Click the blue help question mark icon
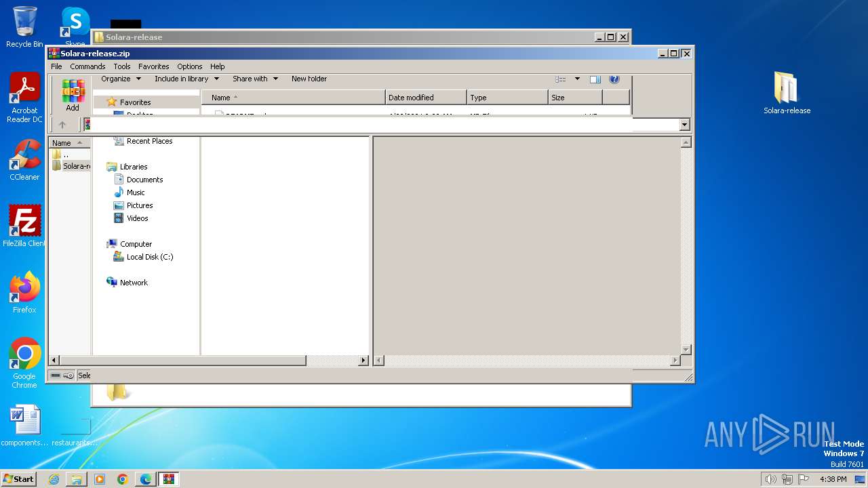The height and width of the screenshot is (488, 868). pyautogui.click(x=614, y=79)
